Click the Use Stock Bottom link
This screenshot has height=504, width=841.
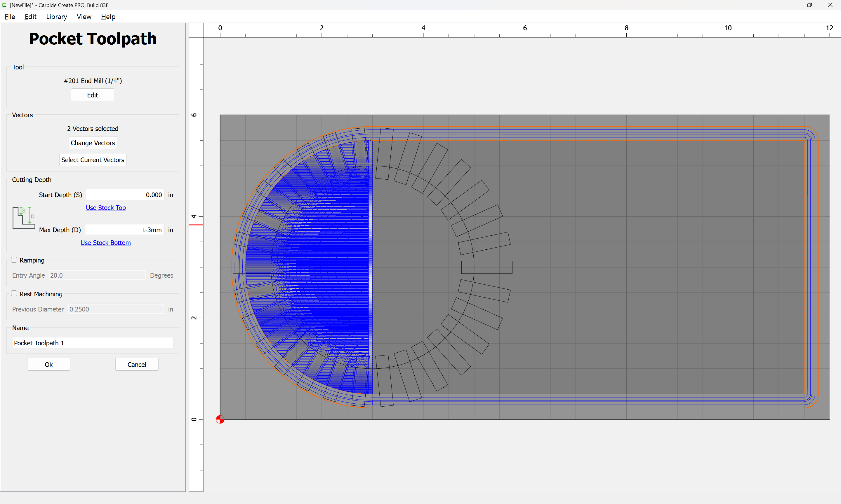(105, 243)
